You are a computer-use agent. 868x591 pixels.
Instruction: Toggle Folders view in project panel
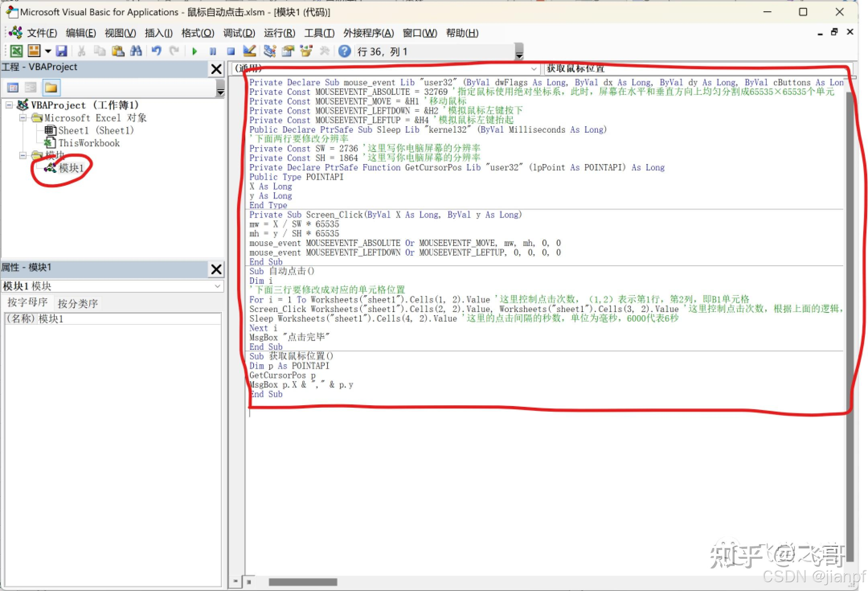coord(51,88)
